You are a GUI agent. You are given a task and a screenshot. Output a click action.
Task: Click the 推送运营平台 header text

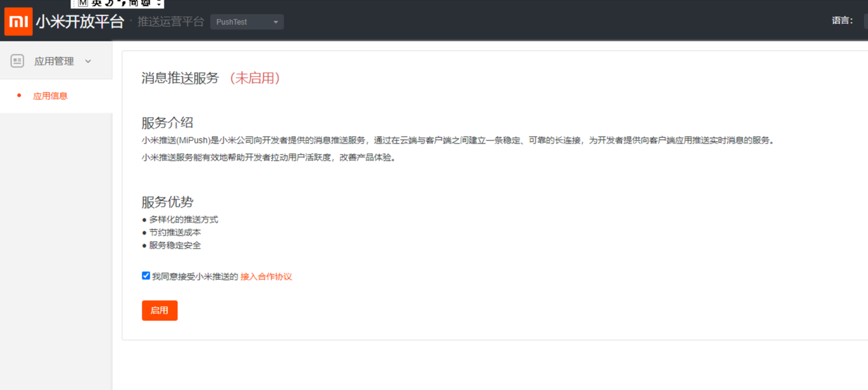point(171,22)
